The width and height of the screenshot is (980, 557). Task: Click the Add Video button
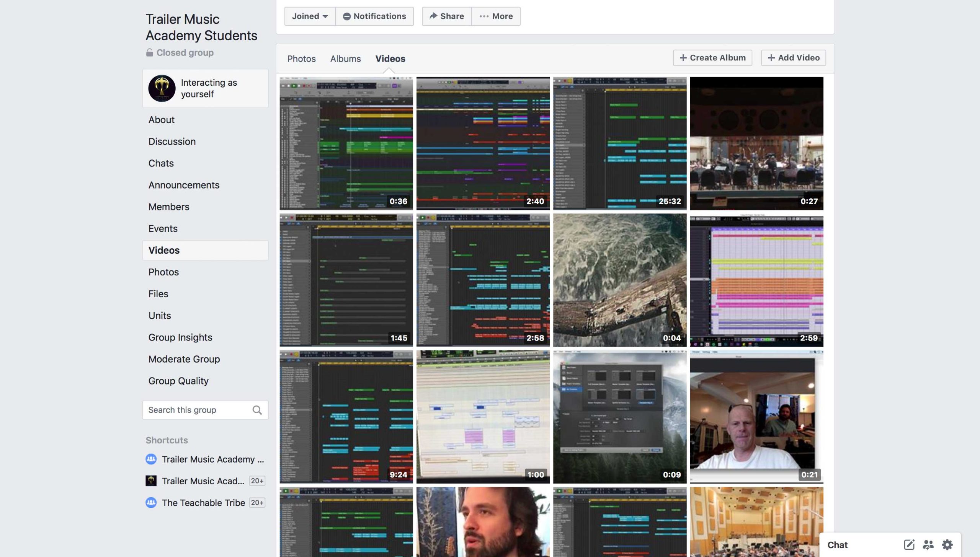[793, 58]
